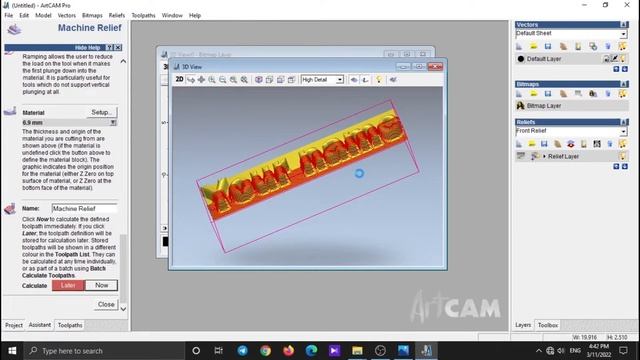640x360 pixels.
Task: Select the twiddle/rotate view tool
Action: [x=191, y=80]
